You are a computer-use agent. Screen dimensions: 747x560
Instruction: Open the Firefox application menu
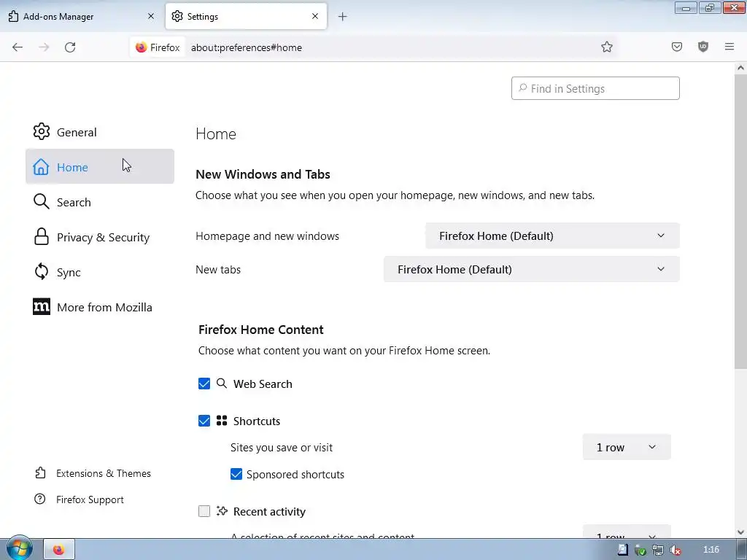[729, 47]
